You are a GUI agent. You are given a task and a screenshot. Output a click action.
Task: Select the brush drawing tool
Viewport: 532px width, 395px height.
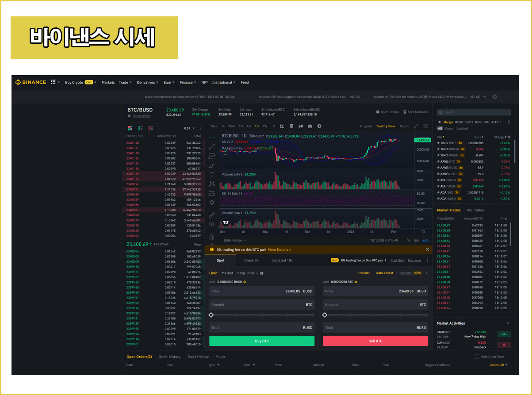click(212, 165)
